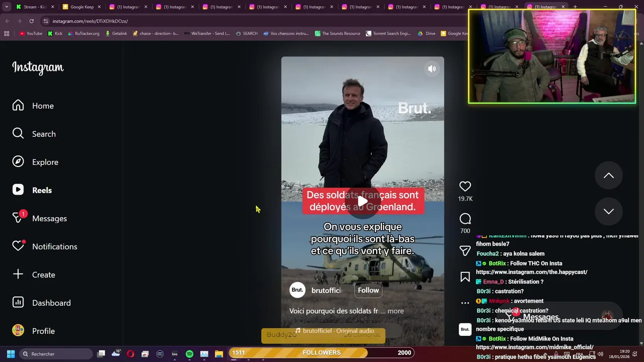This screenshot has width=644, height=362.
Task: Click the 700 comments count
Action: coord(465,231)
